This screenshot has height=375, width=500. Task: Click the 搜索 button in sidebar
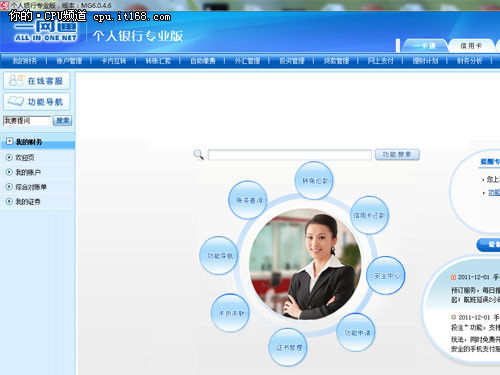pyautogui.click(x=62, y=120)
